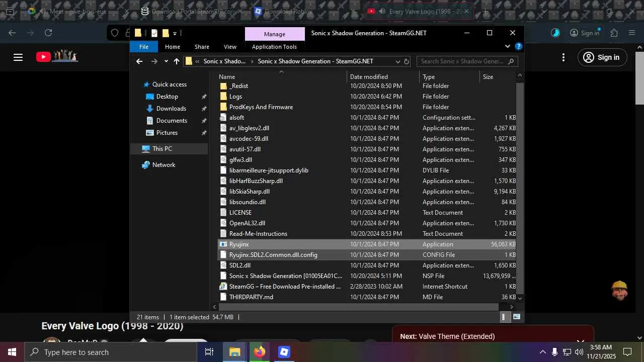Click the Roblox taskbar icon
Screen dimensions: 644x362
click(284, 352)
